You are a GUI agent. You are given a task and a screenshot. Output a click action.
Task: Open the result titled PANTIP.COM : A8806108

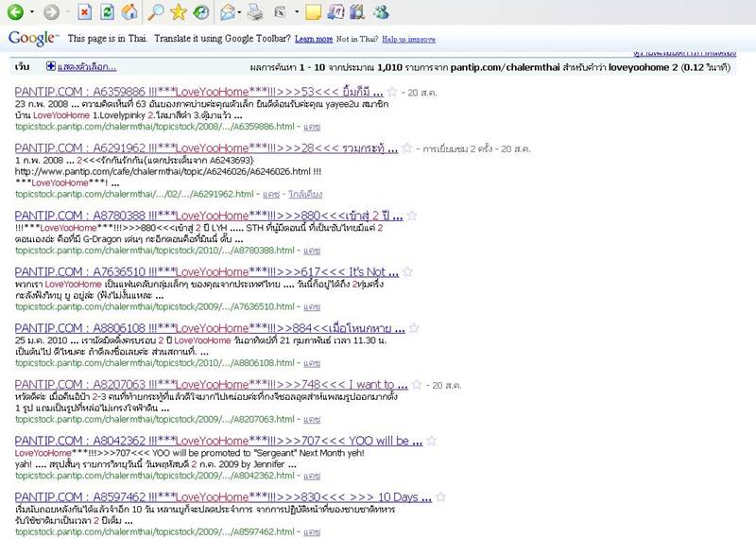pyautogui.click(x=210, y=328)
